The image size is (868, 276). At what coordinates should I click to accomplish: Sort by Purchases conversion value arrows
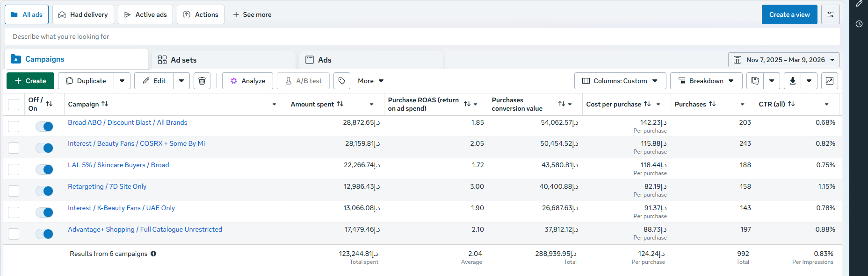pos(562,104)
